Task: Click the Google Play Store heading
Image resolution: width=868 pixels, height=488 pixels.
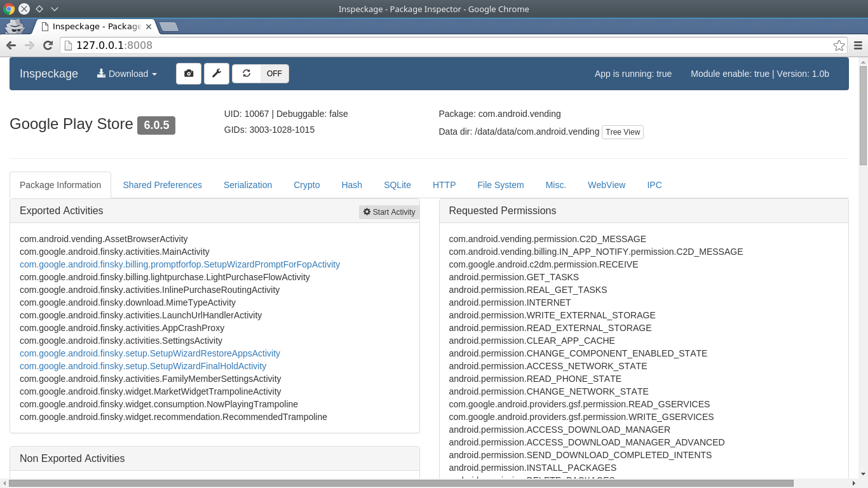Action: [71, 124]
